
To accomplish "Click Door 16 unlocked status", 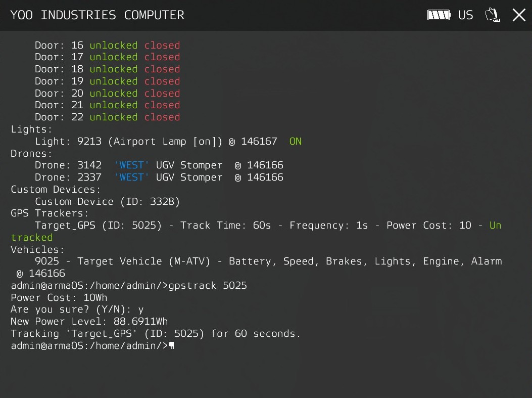I will point(113,46).
